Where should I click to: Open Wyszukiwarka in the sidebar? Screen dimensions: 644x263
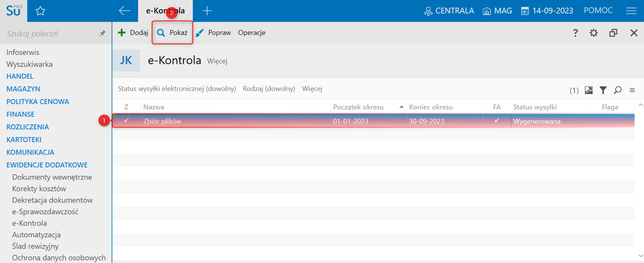(29, 64)
